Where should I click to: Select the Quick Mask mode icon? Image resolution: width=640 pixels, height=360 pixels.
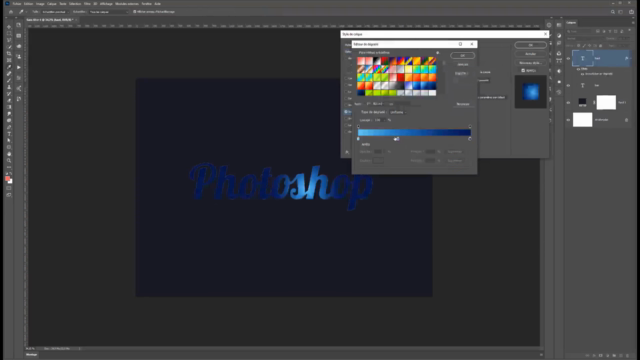click(9, 189)
